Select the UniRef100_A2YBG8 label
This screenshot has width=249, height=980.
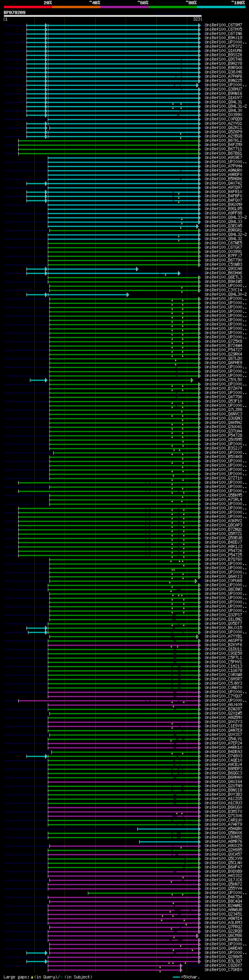pos(223,136)
